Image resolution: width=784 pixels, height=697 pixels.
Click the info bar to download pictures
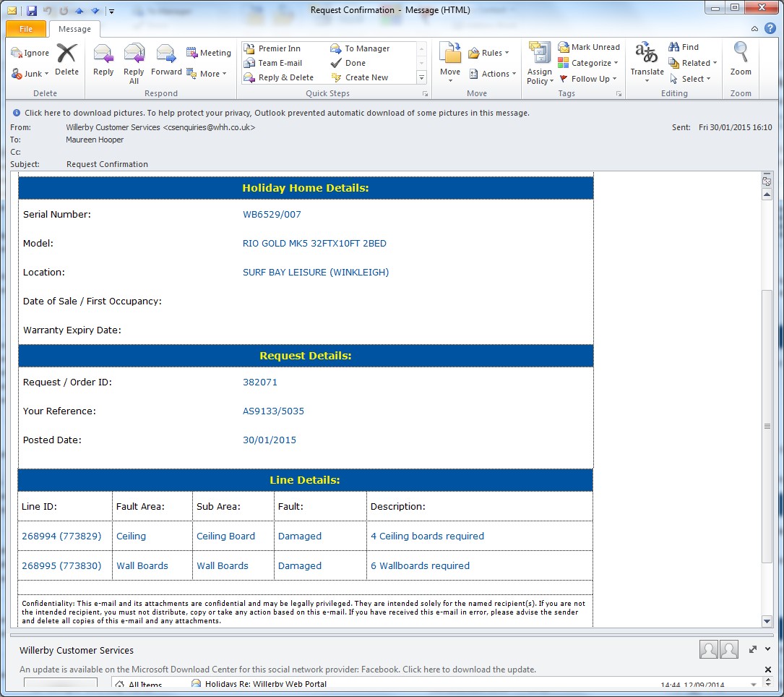(276, 113)
